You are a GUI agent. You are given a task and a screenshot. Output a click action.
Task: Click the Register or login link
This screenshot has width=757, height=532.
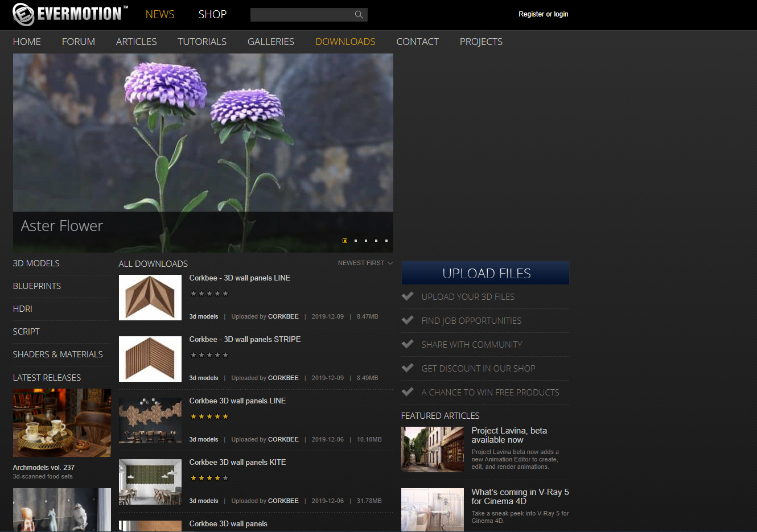[x=543, y=14]
